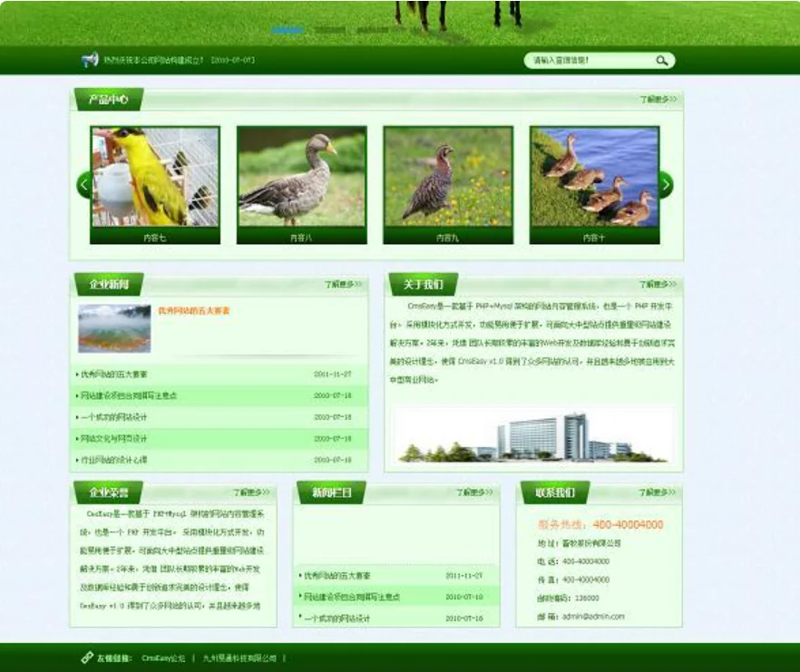Viewport: 800px width, 672px height.
Task: Expand 了解更多 in 产品中心 section
Action: pyautogui.click(x=659, y=100)
